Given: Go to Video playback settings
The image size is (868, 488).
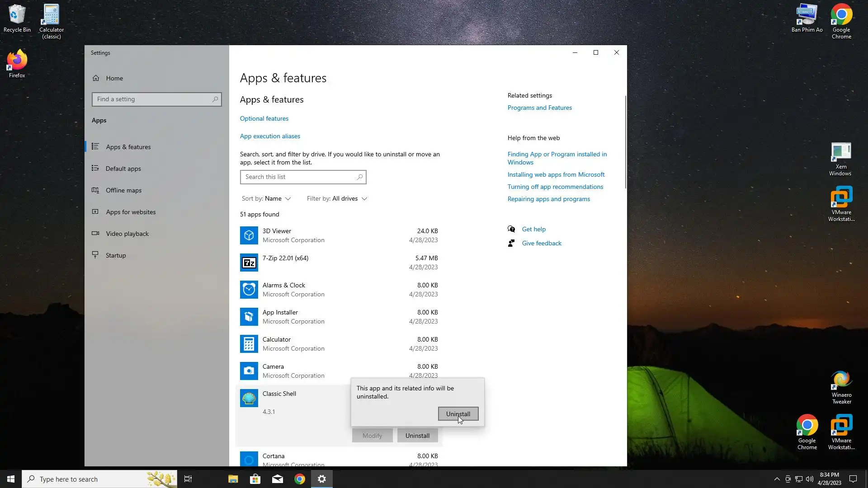Looking at the screenshot, I should coord(127,234).
